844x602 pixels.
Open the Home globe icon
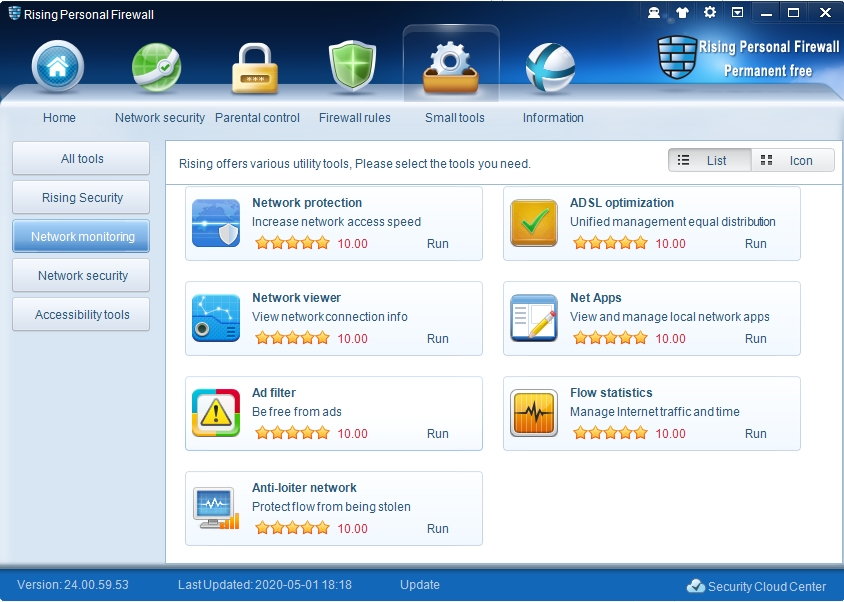(x=58, y=67)
